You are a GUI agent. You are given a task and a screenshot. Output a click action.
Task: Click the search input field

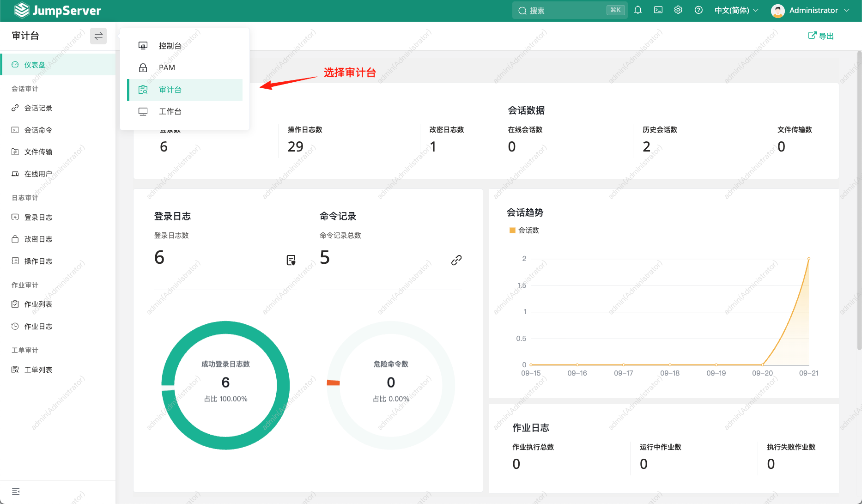coord(566,10)
